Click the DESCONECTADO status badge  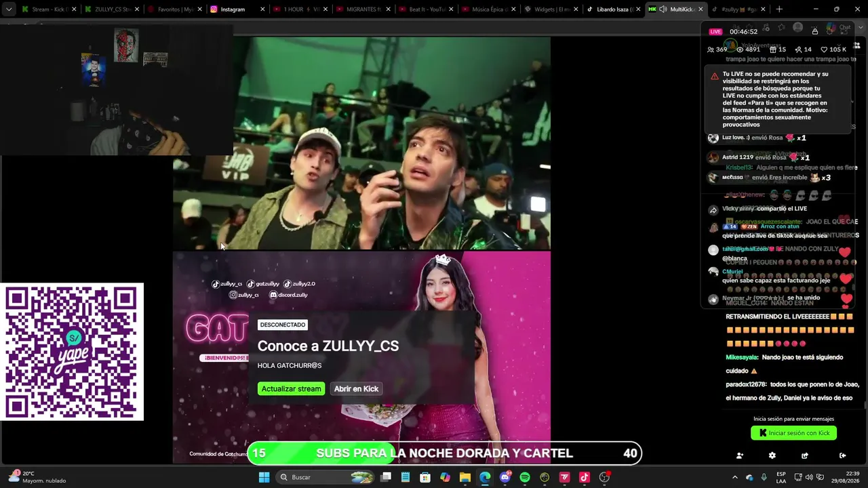pos(283,325)
